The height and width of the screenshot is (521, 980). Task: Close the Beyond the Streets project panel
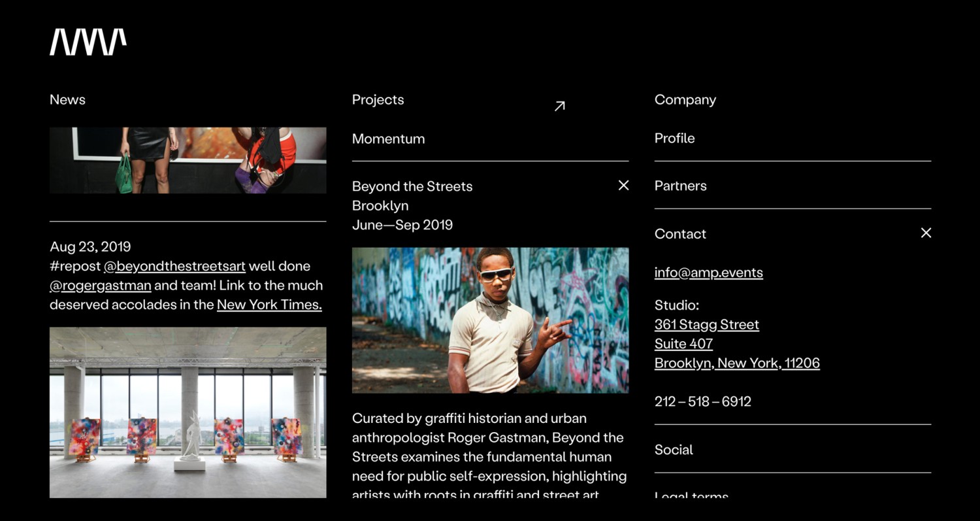(623, 186)
